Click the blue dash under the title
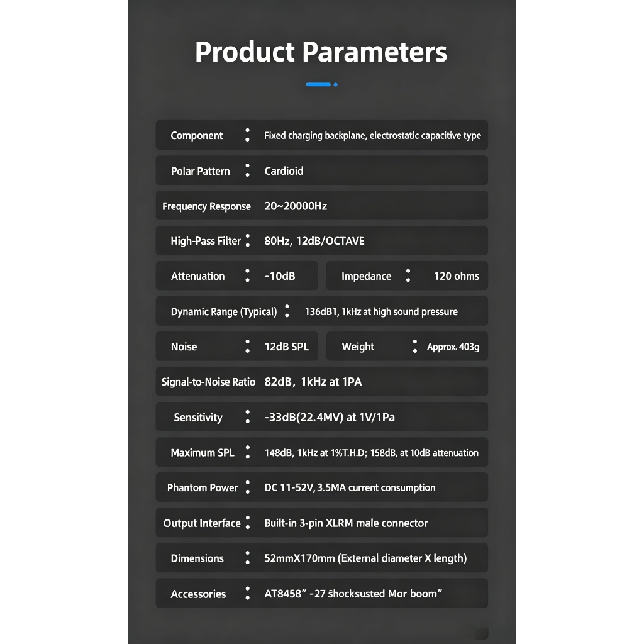This screenshot has height=644, width=644. (x=318, y=85)
